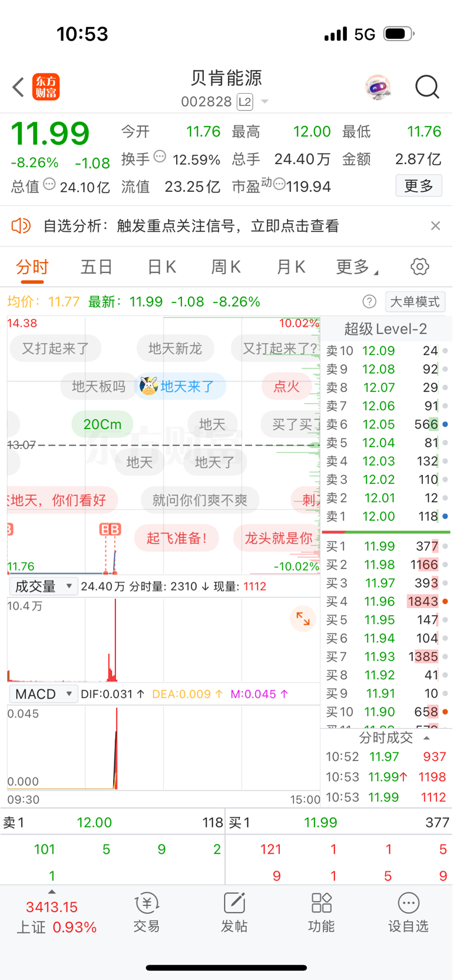Tap the 121 buy queue order
Viewport: 453px width, 980px height.
[271, 849]
